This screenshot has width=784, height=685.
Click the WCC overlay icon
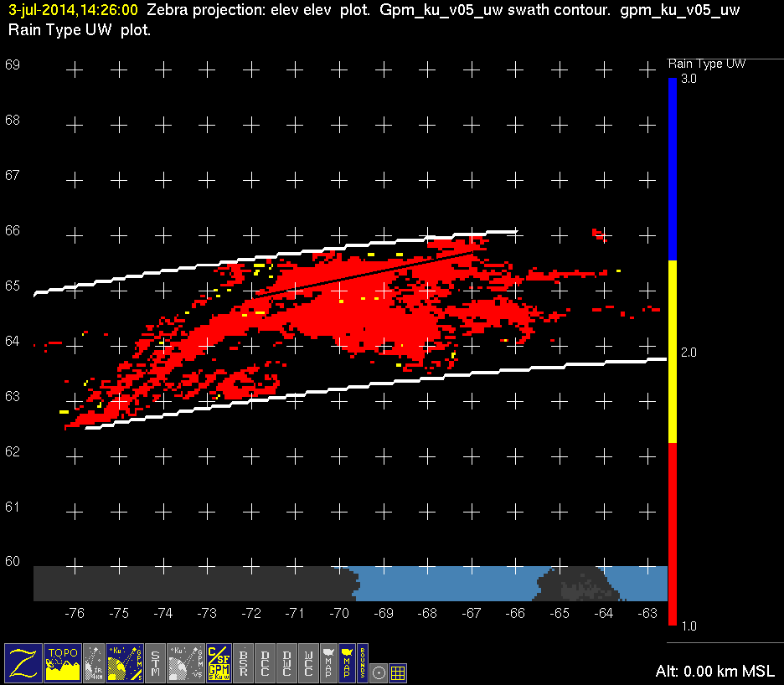(x=308, y=662)
